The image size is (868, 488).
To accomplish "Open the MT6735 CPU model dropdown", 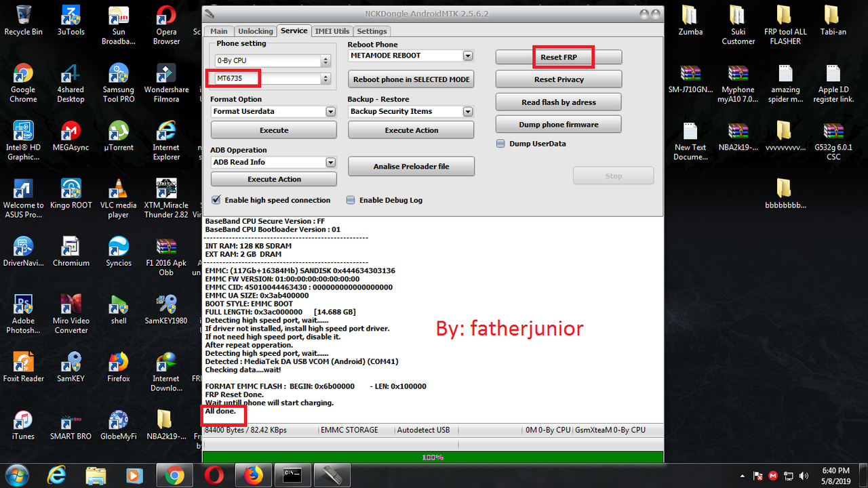I will pyautogui.click(x=325, y=79).
